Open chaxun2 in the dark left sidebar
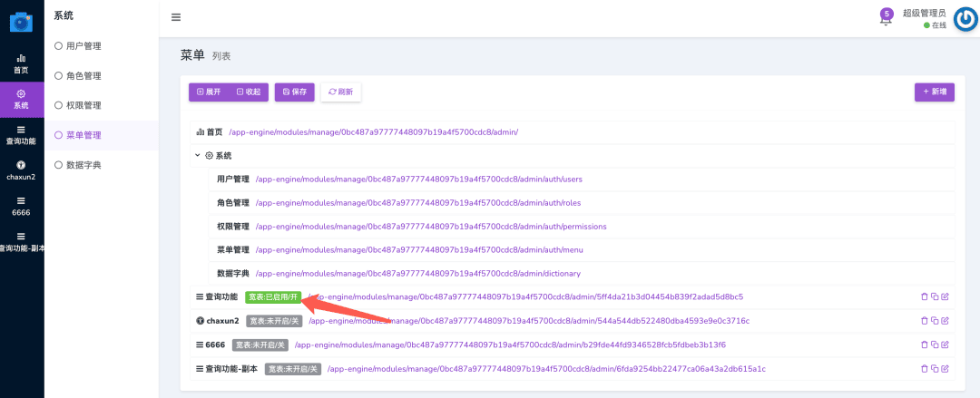980x398 pixels. coord(21,170)
